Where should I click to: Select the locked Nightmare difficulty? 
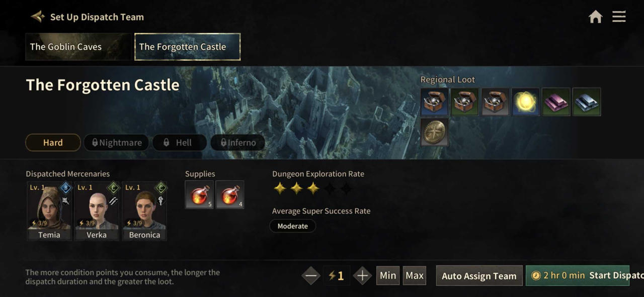point(116,143)
